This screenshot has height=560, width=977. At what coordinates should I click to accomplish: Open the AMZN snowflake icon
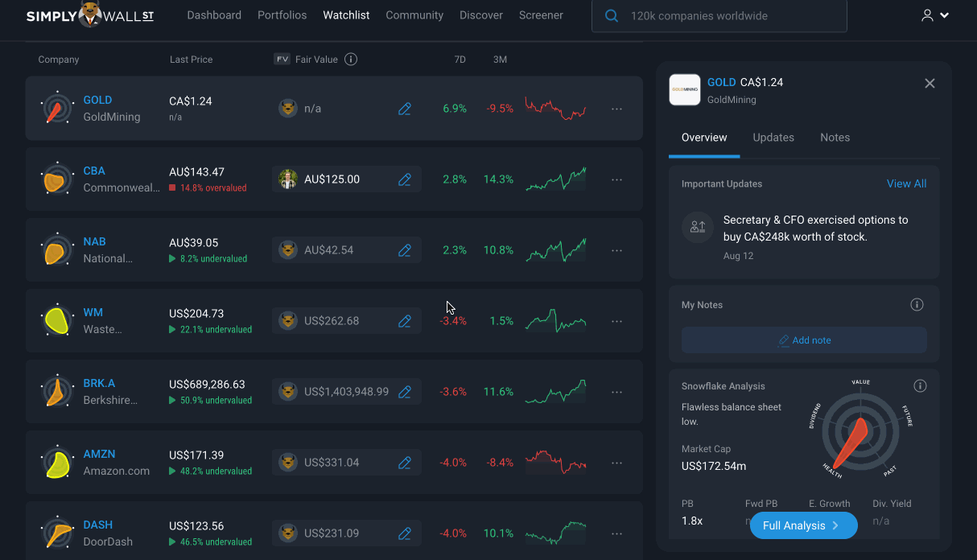(x=57, y=463)
